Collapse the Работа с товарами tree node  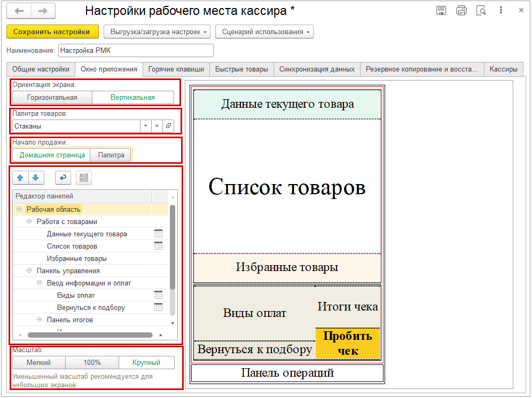(x=29, y=222)
